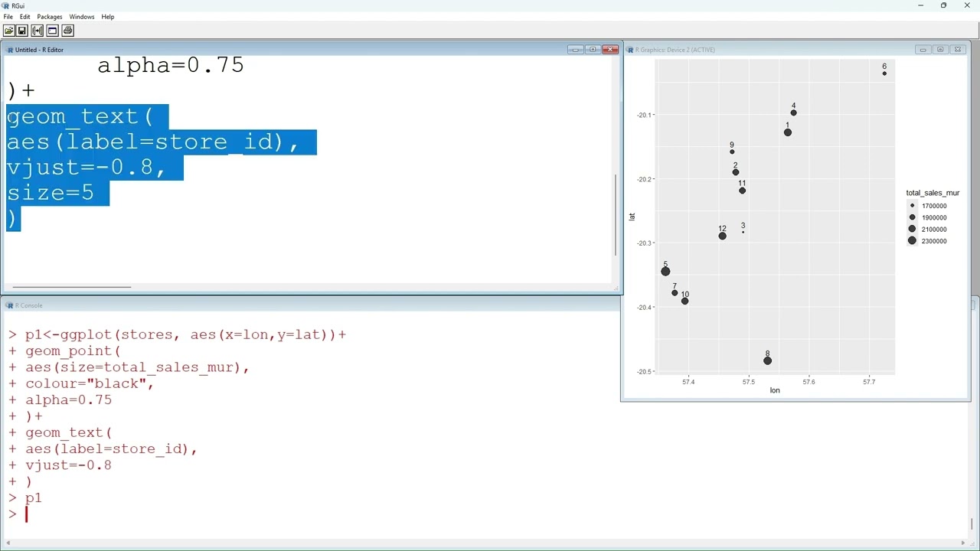The width and height of the screenshot is (980, 551).
Task: Click '+ geom_text(' line in the console
Action: coord(60,432)
